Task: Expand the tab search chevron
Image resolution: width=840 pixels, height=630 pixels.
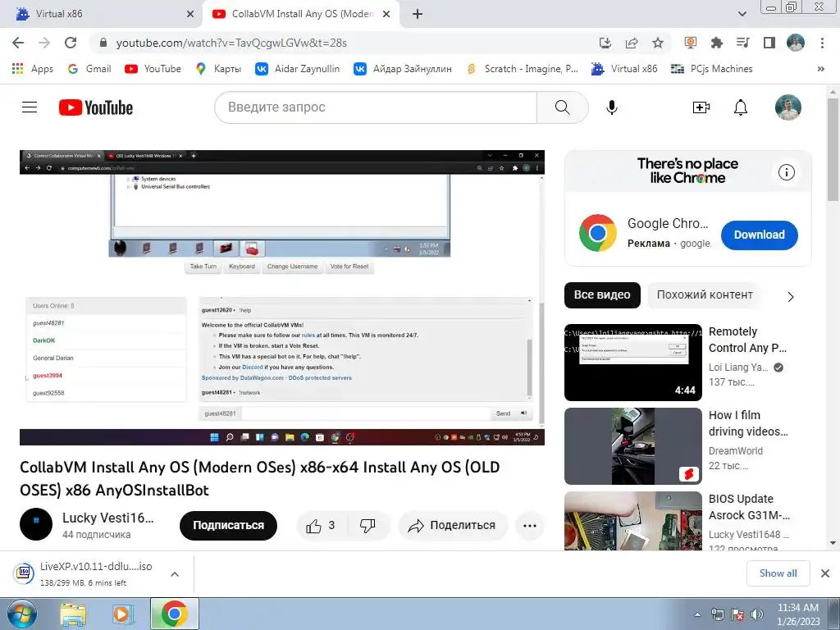Action: click(742, 14)
